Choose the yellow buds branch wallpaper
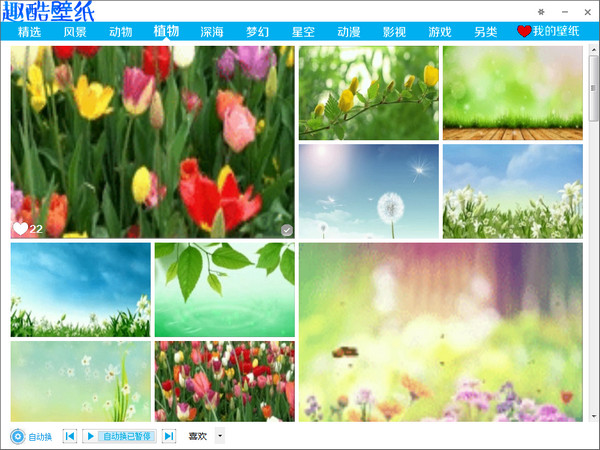This screenshot has width=600, height=450. pyautogui.click(x=369, y=93)
